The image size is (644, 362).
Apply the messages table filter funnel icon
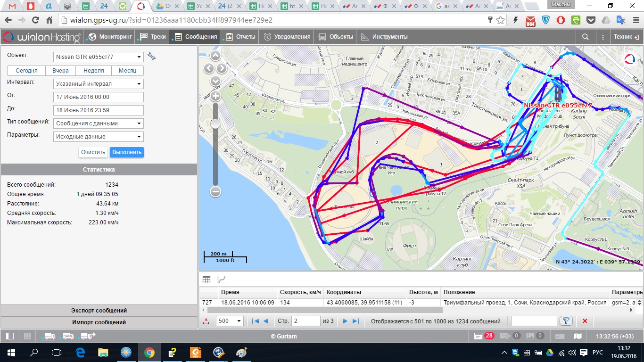[x=565, y=321]
